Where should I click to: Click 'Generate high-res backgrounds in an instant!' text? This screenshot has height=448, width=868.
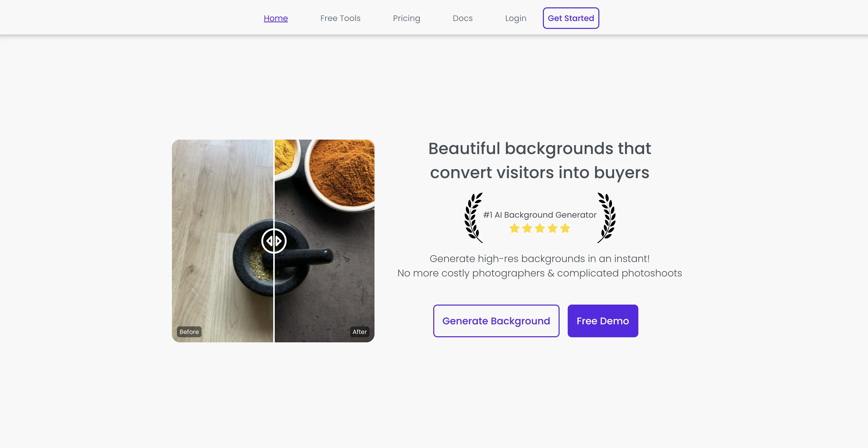coord(540,258)
